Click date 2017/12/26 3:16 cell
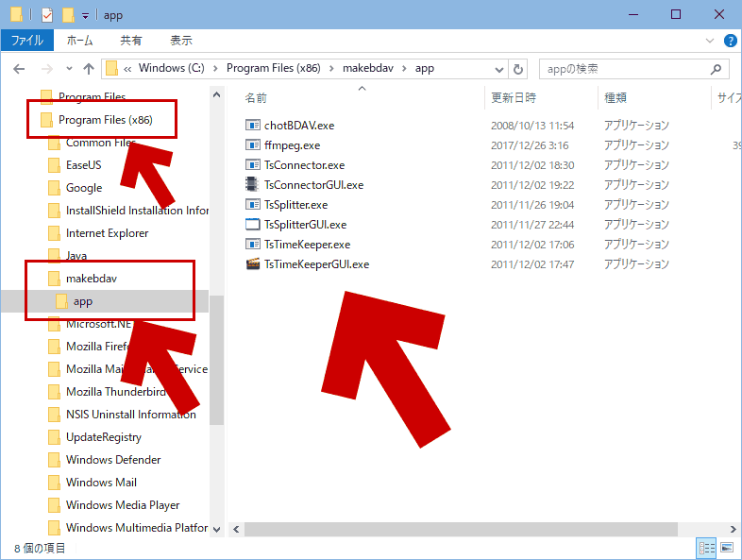 [x=530, y=145]
